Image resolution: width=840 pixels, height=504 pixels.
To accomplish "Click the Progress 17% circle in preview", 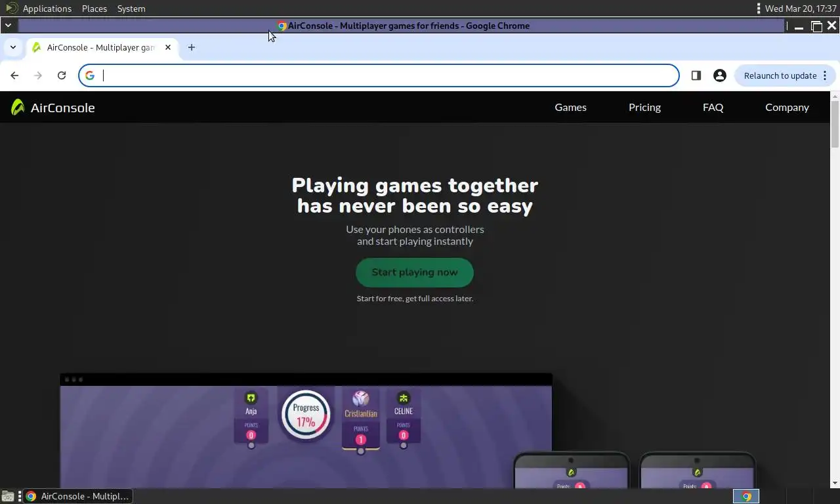I will pos(306,415).
